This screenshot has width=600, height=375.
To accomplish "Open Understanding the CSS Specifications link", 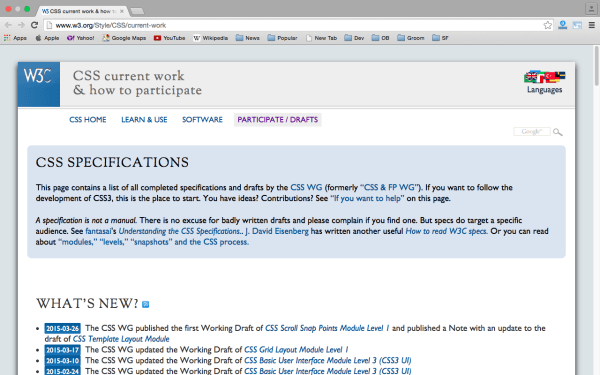I will [180, 231].
